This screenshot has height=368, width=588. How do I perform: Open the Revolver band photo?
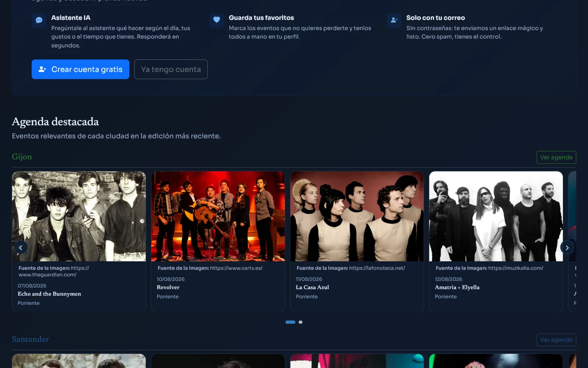point(218,216)
